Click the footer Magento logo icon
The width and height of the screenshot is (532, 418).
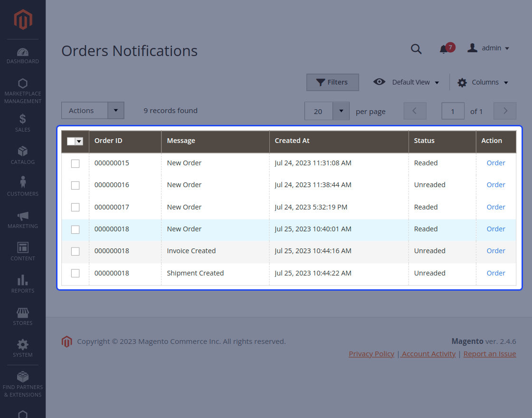tap(66, 342)
